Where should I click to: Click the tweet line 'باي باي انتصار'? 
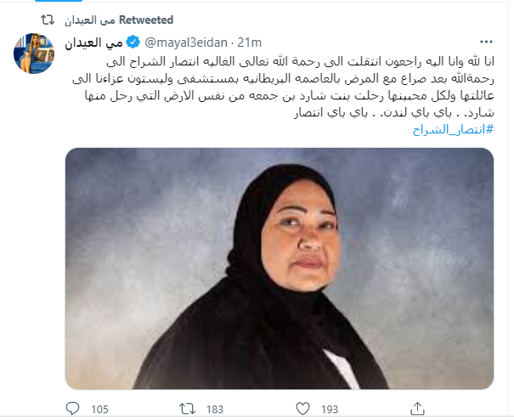[330, 112]
